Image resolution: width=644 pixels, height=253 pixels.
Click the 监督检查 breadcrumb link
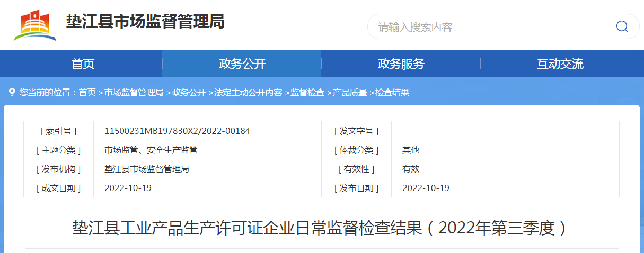click(307, 92)
